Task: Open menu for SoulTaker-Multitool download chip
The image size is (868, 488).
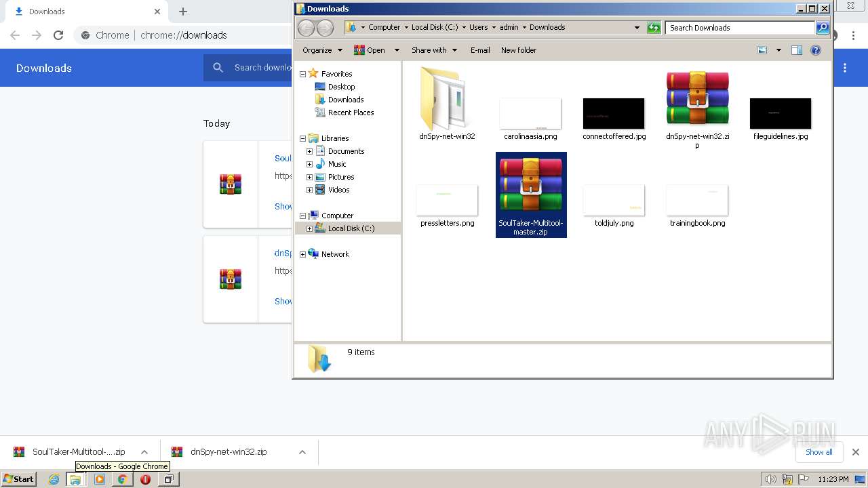Action: coord(144,452)
